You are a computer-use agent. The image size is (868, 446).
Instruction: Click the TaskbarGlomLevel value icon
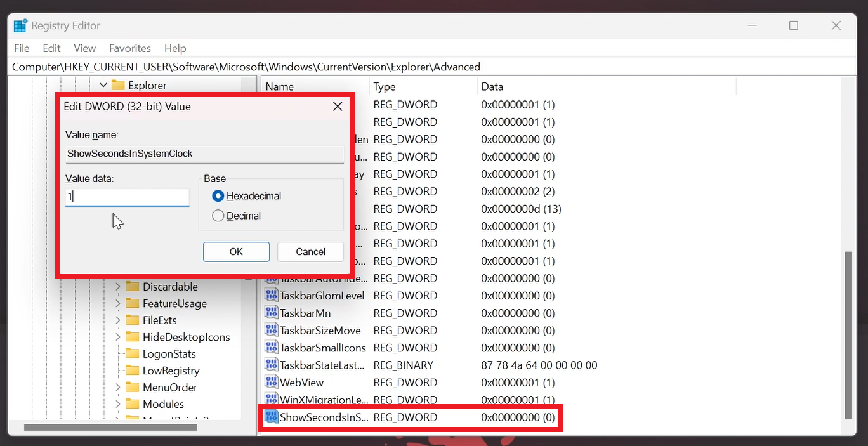click(x=271, y=296)
